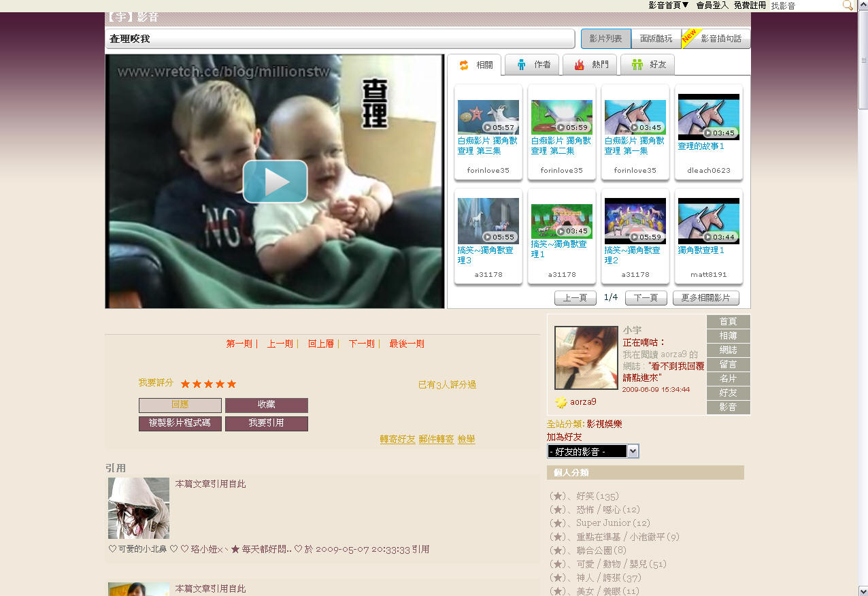
Task: Open the 相關 tab
Action: point(474,65)
